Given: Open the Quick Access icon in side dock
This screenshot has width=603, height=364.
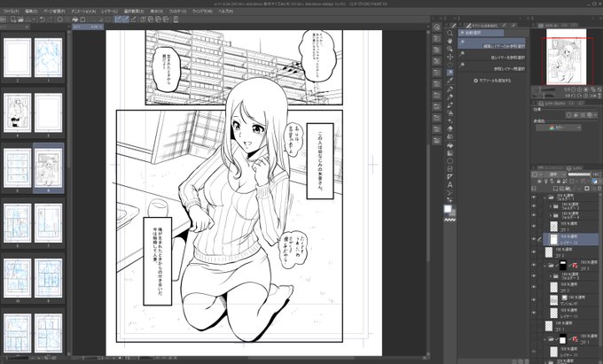Looking at the screenshot, I should pyautogui.click(x=436, y=27).
